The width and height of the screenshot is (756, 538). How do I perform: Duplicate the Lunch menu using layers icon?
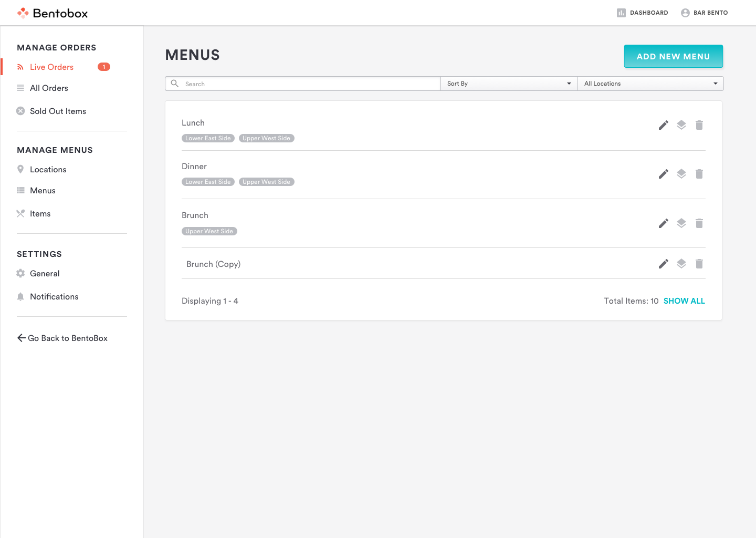click(681, 125)
